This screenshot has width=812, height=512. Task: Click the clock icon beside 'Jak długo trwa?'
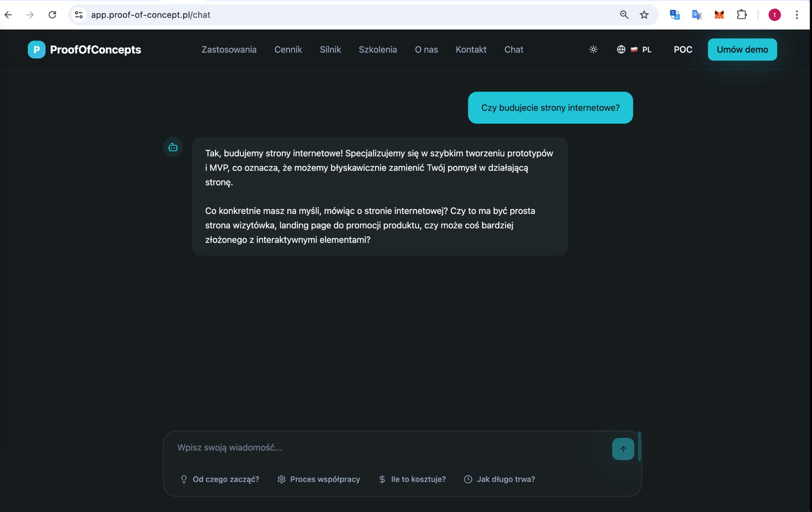pyautogui.click(x=467, y=479)
